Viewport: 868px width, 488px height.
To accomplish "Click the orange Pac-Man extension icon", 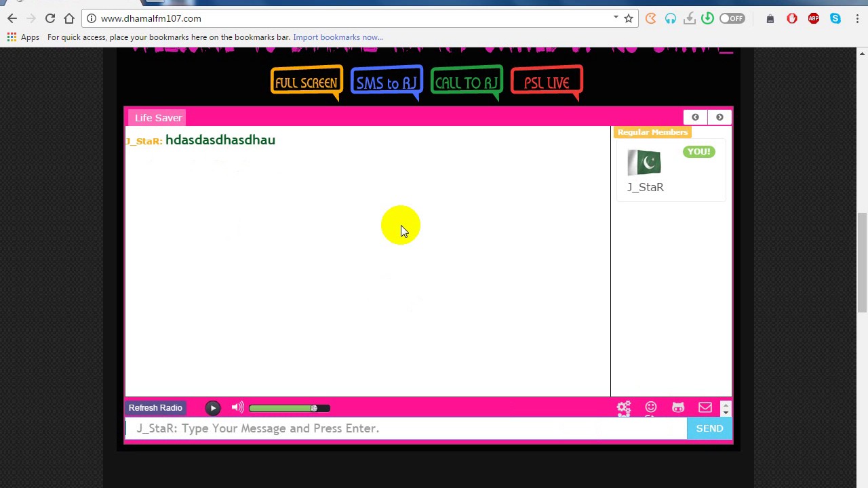I will coord(651,18).
